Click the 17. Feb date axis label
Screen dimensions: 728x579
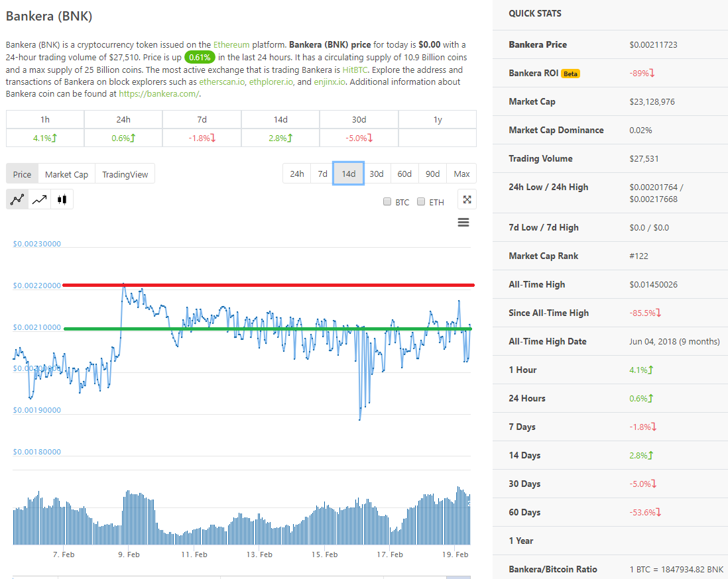click(x=390, y=554)
